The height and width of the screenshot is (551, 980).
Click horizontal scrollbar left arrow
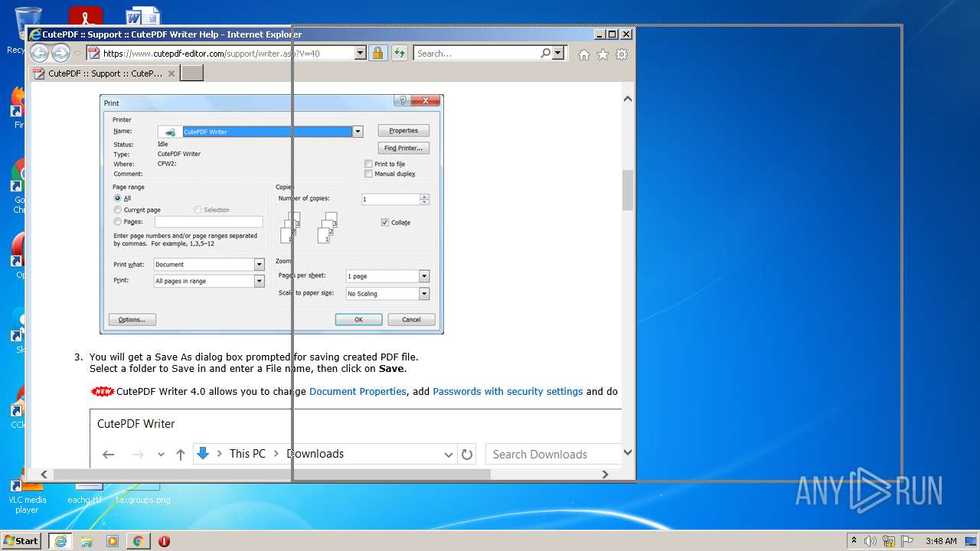point(44,474)
